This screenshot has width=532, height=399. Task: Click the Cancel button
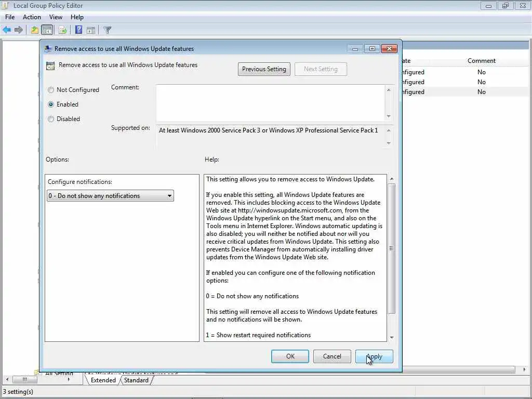coord(332,356)
